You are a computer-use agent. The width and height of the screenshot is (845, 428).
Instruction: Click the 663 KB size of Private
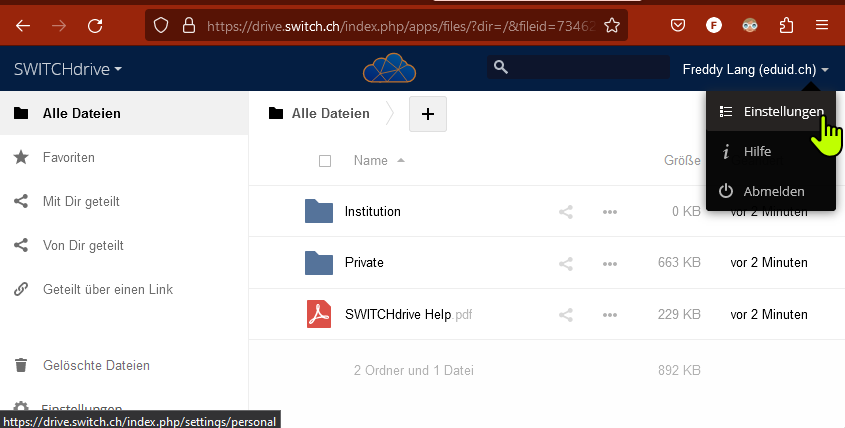679,263
